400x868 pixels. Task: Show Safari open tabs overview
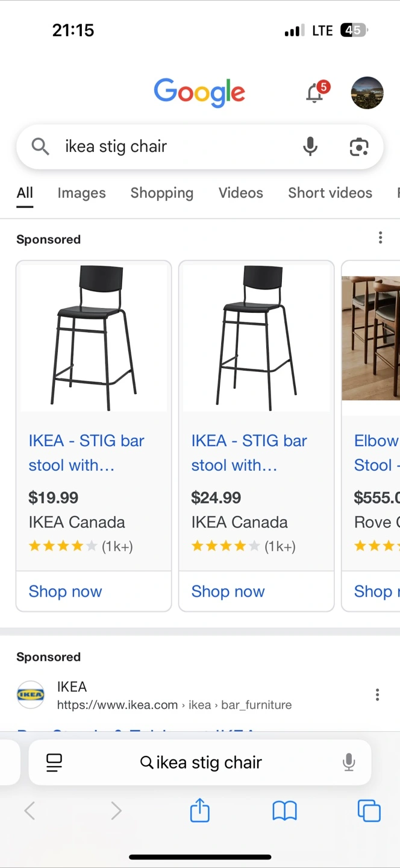point(369,811)
